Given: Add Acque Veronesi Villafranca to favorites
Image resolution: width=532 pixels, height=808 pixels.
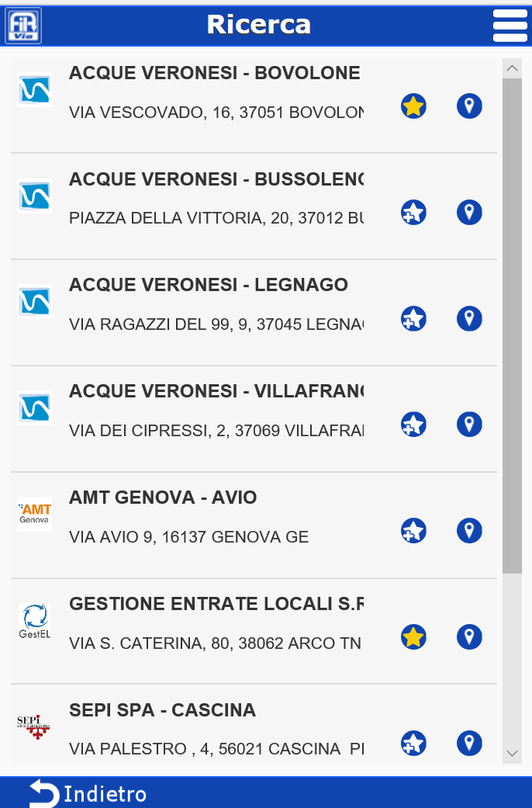Looking at the screenshot, I should pos(413,425).
